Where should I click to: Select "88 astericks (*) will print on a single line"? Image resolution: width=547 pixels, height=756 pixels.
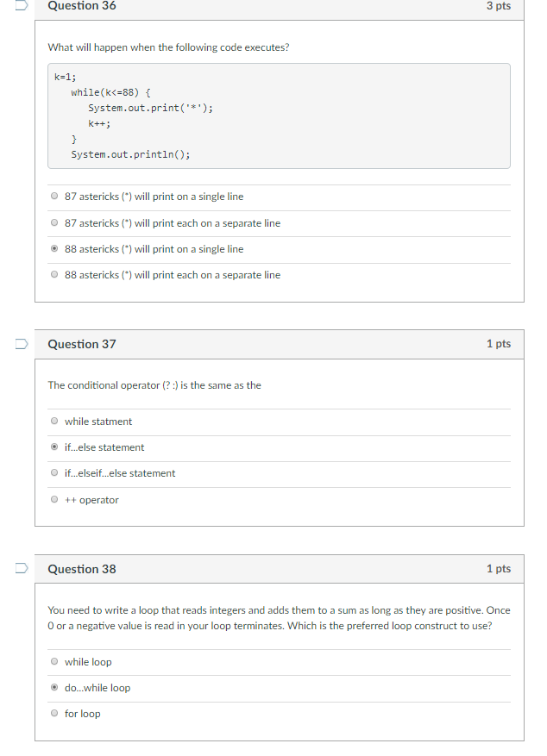tap(53, 249)
